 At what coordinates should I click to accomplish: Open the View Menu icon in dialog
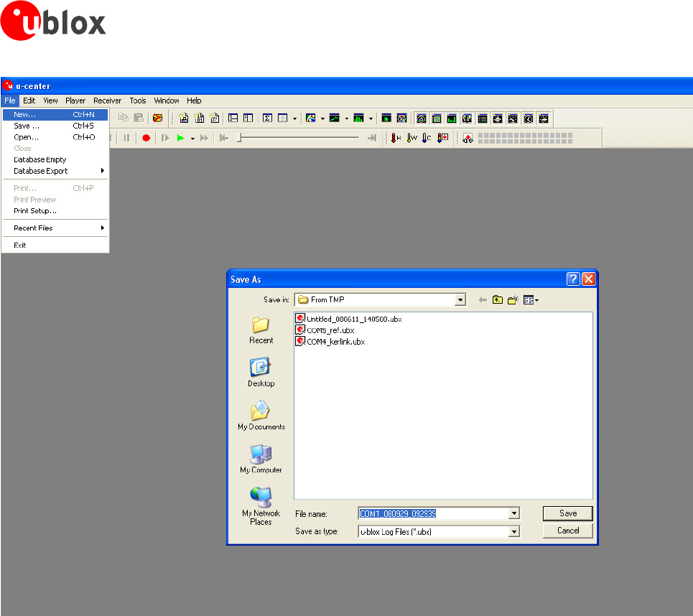(x=531, y=300)
